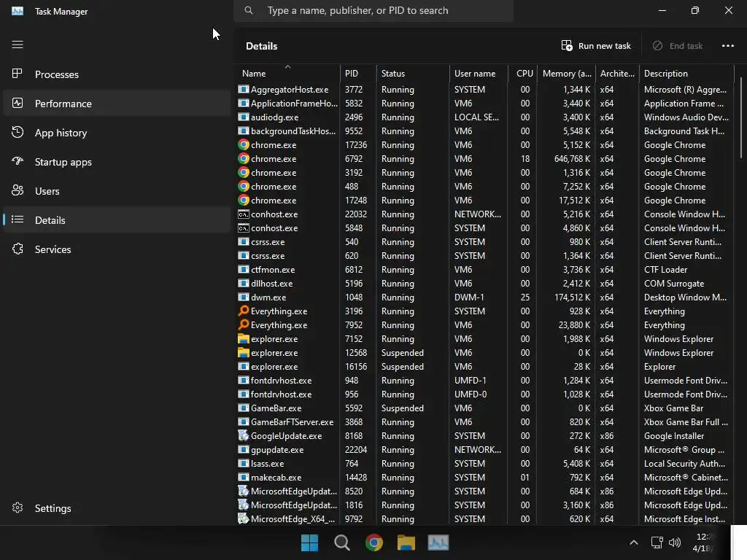
Task: Select the chrome.exe icon with PID 6792
Action: tap(244, 158)
